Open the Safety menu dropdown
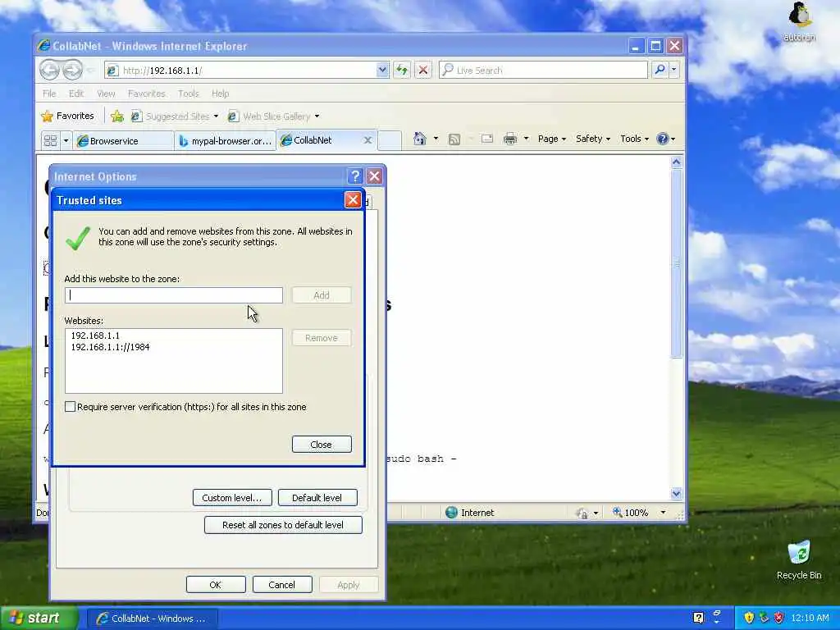 [593, 139]
